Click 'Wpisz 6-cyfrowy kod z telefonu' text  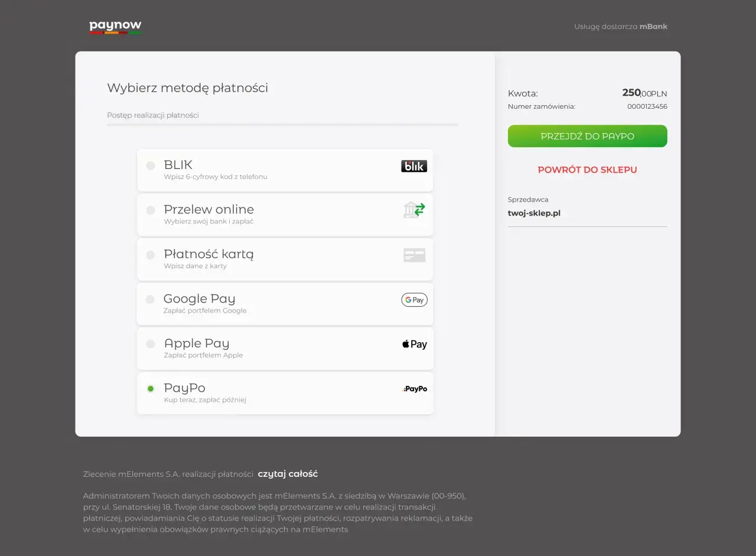point(216,177)
